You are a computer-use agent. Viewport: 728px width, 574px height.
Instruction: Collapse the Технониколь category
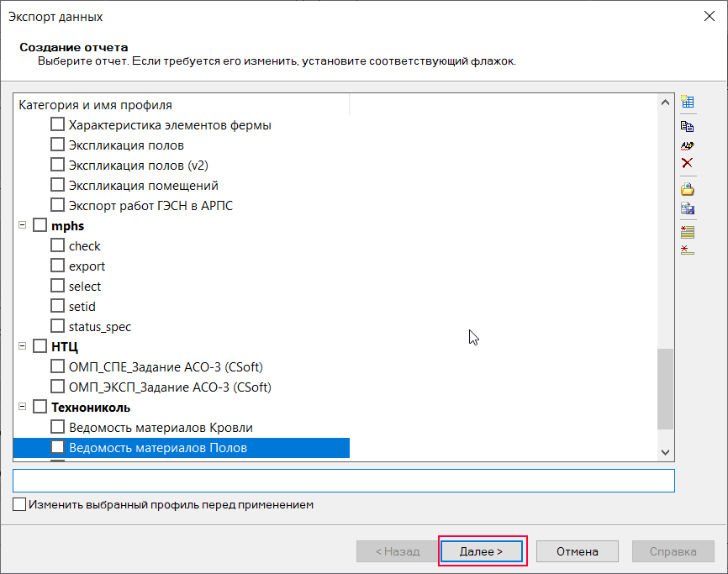(22, 408)
